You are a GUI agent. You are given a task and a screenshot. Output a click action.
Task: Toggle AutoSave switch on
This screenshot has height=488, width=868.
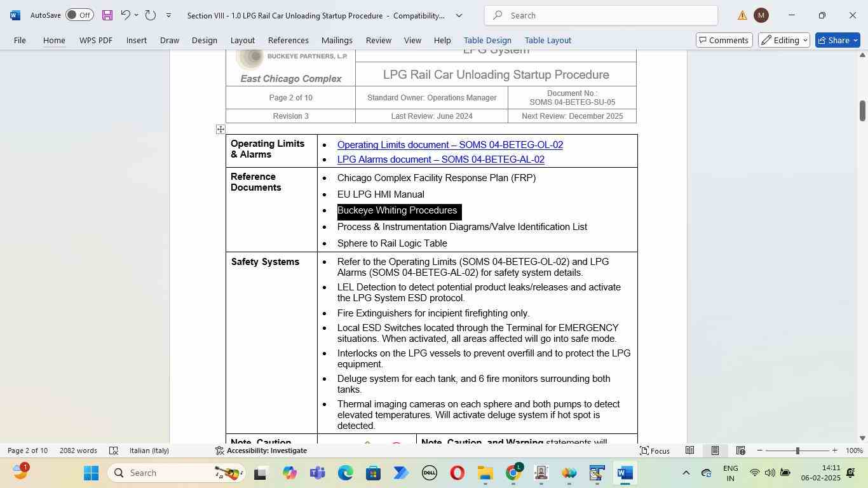coord(79,15)
